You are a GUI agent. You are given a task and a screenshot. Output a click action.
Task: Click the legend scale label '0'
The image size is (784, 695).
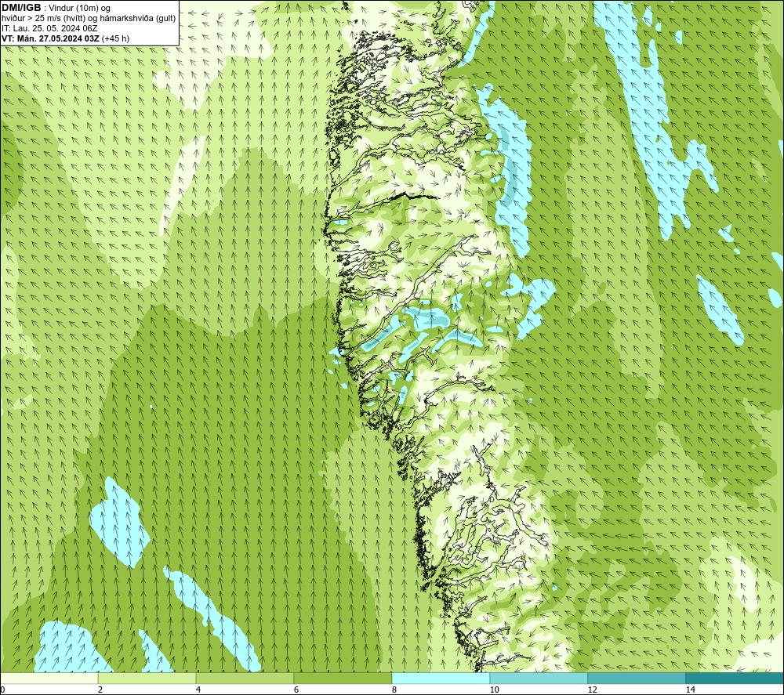3,690
